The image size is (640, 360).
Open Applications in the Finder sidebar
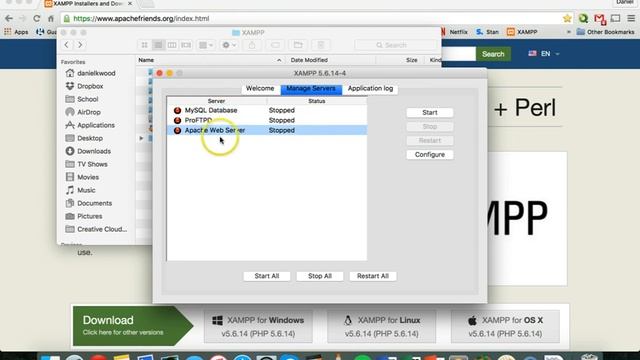point(96,125)
